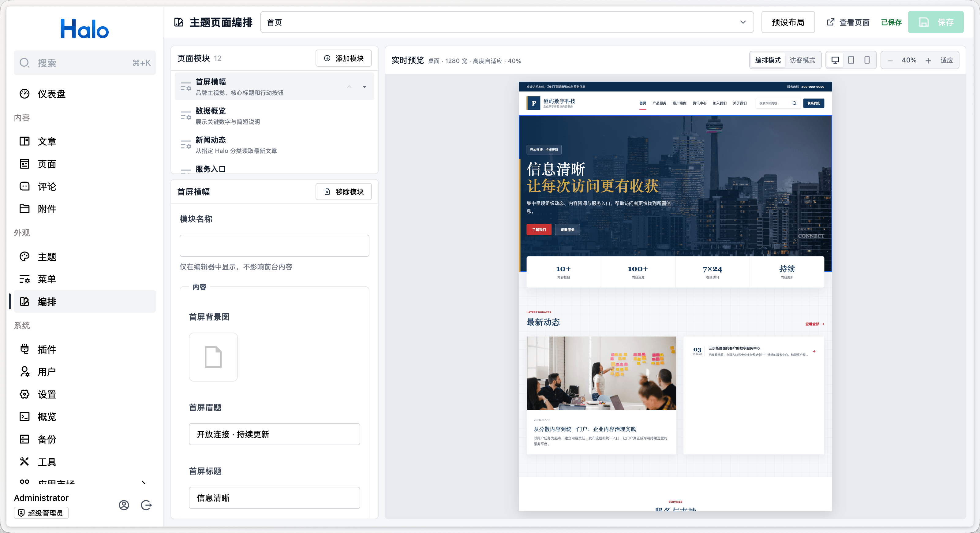Click the 概览 terminal icon
Screen dimensions: 980x533
24,417
